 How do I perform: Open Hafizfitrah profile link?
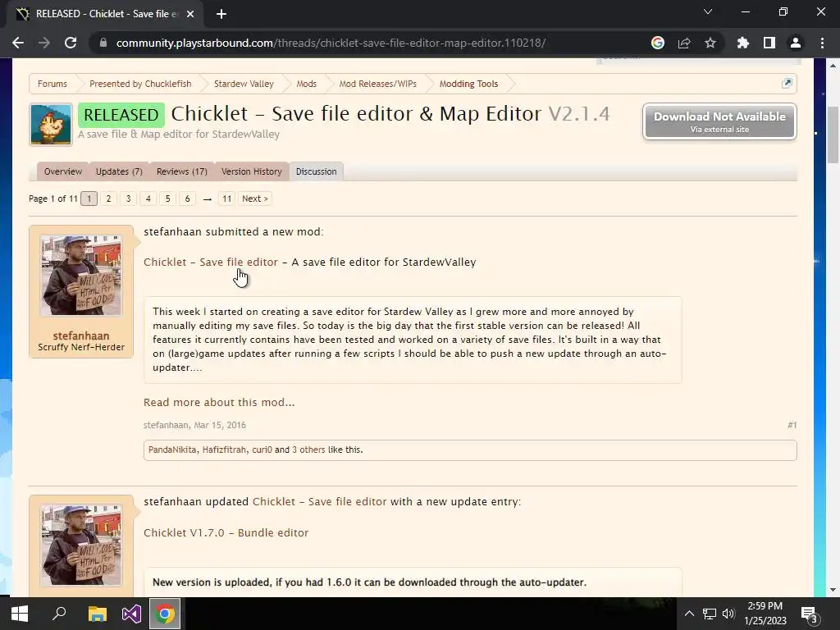pyautogui.click(x=224, y=450)
